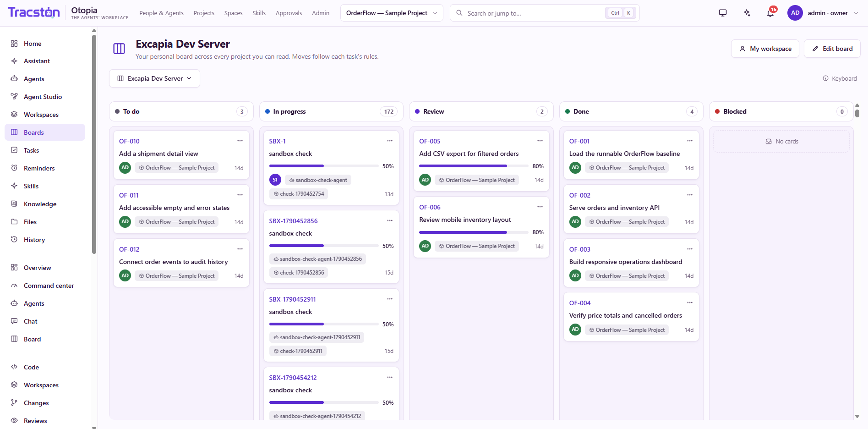
Task: Click the board columns icon beside the title
Action: point(119,49)
